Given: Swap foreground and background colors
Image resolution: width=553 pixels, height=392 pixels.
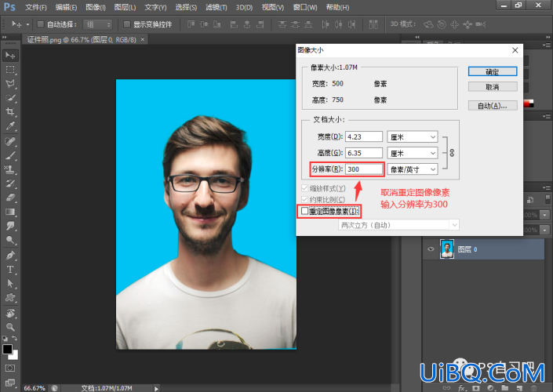Looking at the screenshot, I should coord(15,338).
